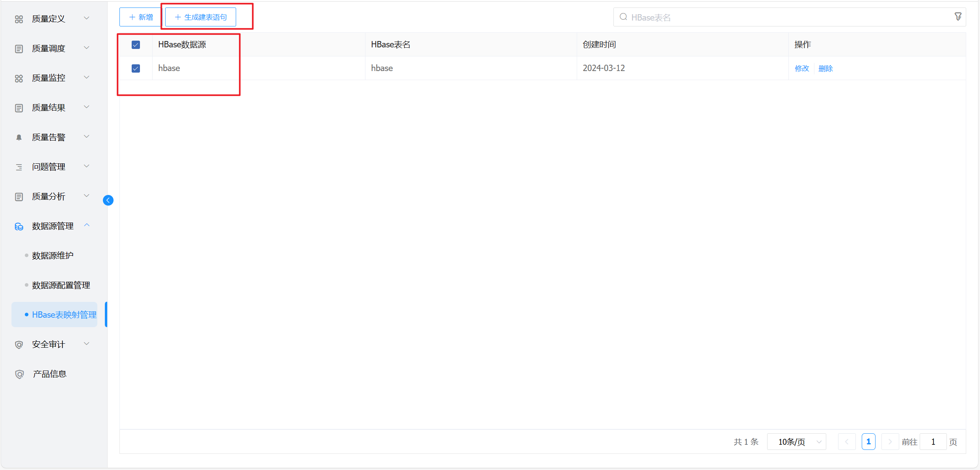980x470 pixels.
Task: Click the 质量定义 grid icon
Action: (19, 19)
